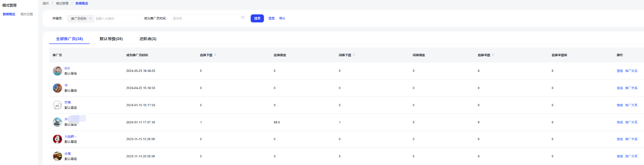644x165 pixels.
Task: Switch to the 默认等级(35) tab
Action: [111, 39]
